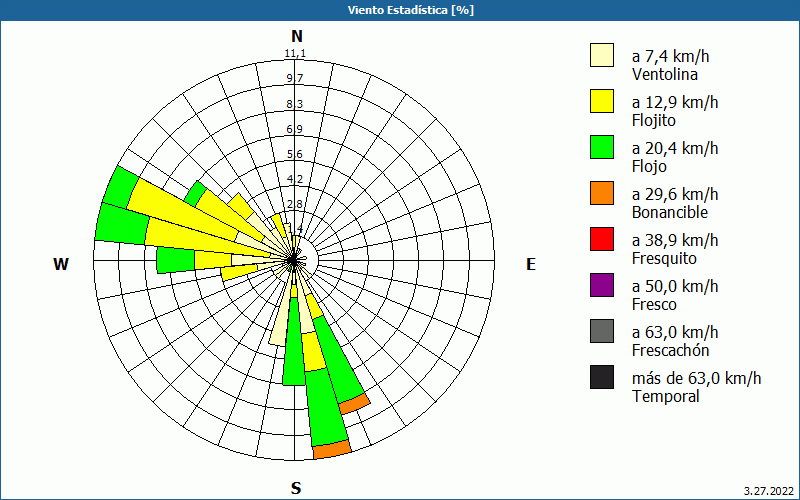
Task: Click the purple Fresco legend swatch
Action: [602, 285]
